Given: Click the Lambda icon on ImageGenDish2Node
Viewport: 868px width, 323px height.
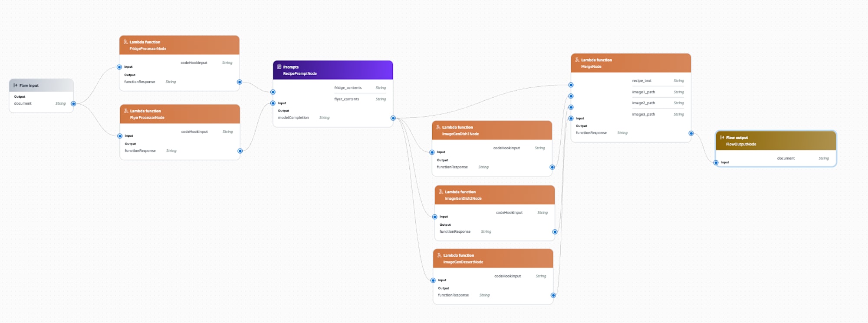Looking at the screenshot, I should 441,192.
